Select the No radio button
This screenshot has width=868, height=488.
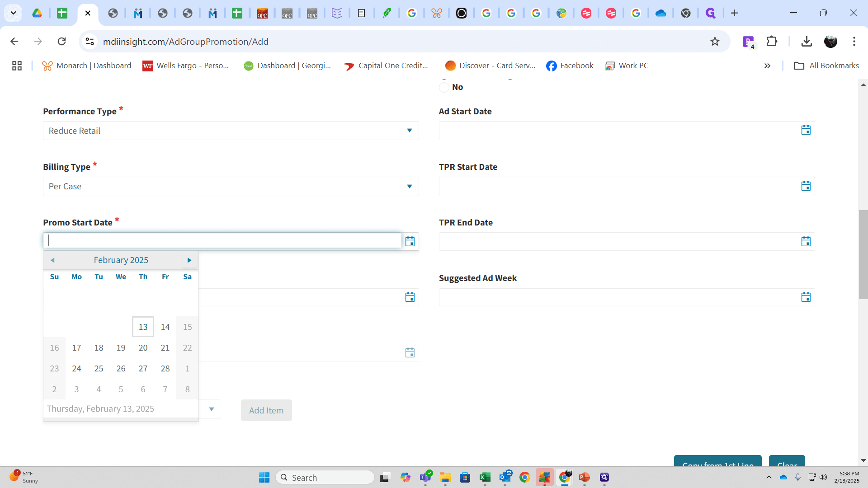[x=444, y=87]
